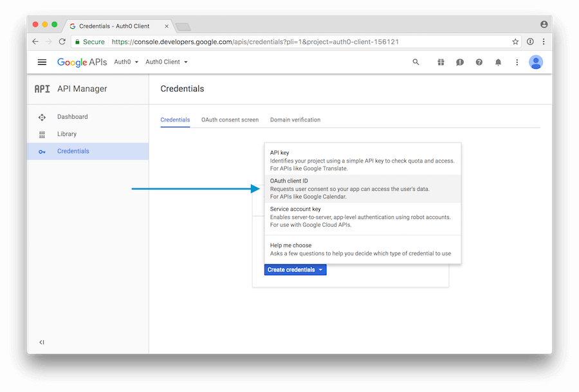The image size is (579, 392).
Task: Open a new browser tab
Action: click(183, 26)
